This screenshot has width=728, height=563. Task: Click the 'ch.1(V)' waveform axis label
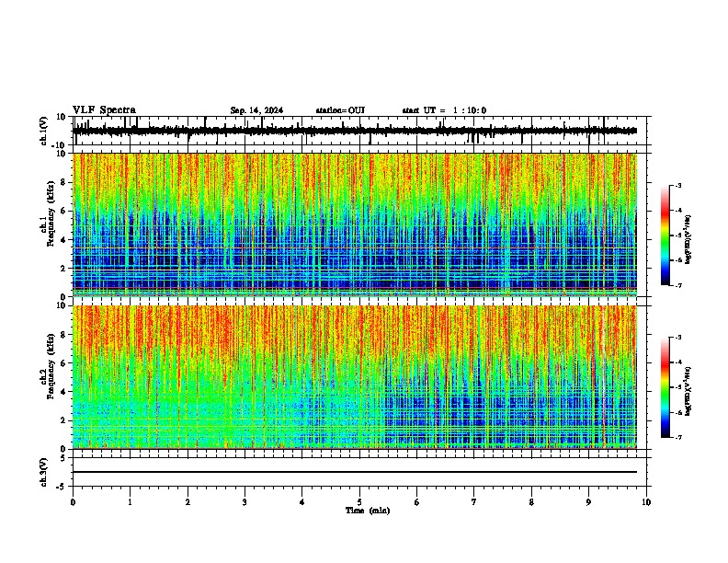[x=43, y=131]
